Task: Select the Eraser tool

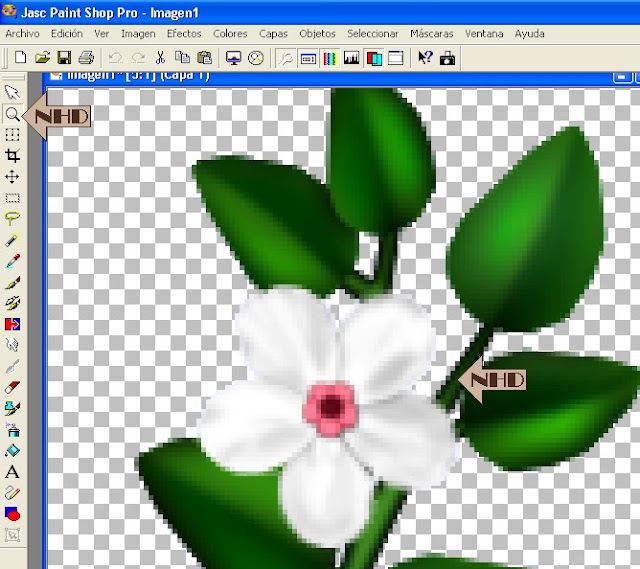Action: tap(12, 387)
